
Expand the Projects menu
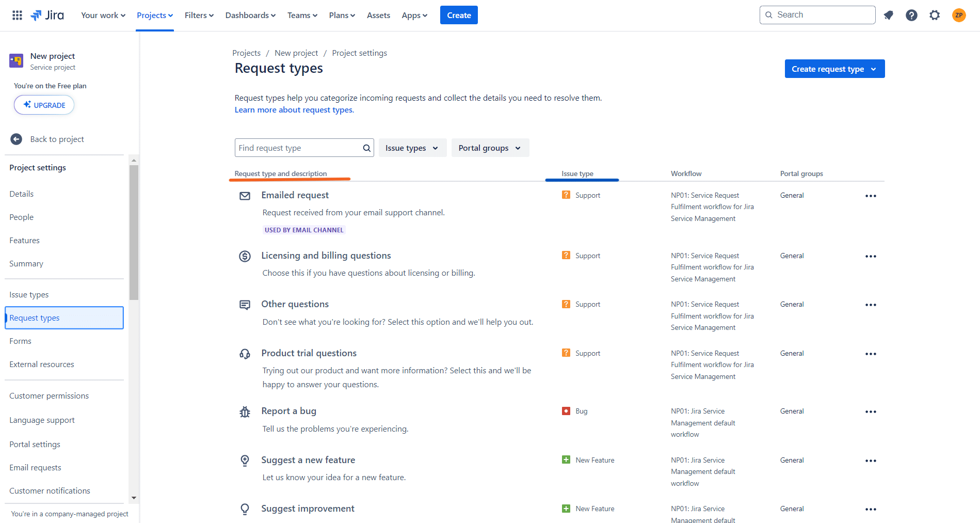(155, 15)
